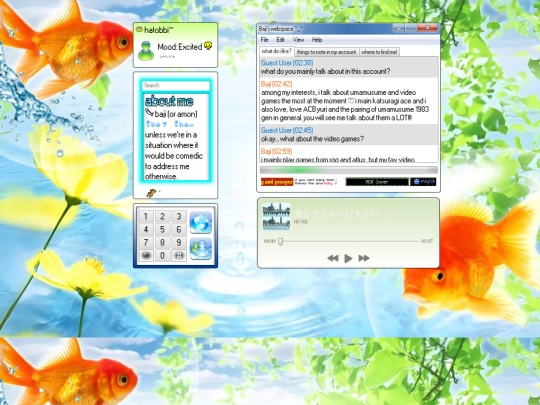The image size is (540, 405).
Task: Click the emoji next to Mood: Excited
Action: (208, 45)
